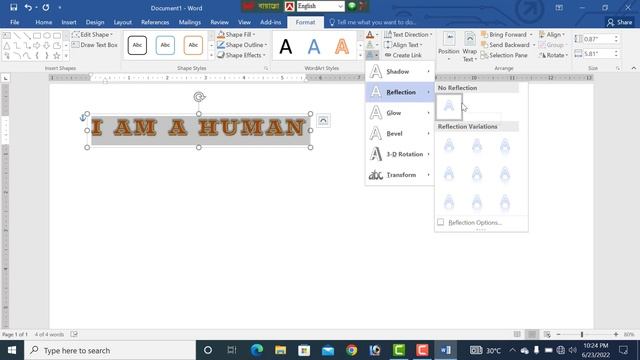Choose the No Reflection option
The image size is (640, 360).
(x=449, y=107)
